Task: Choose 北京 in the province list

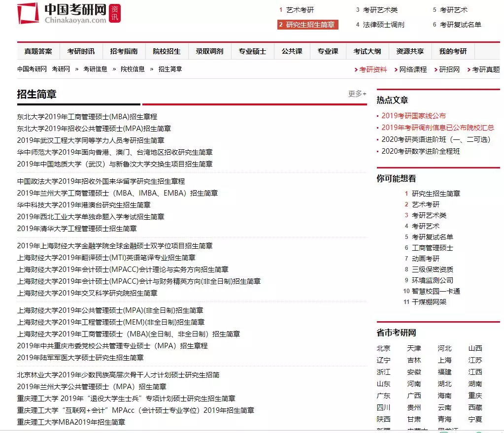Action: tap(383, 348)
